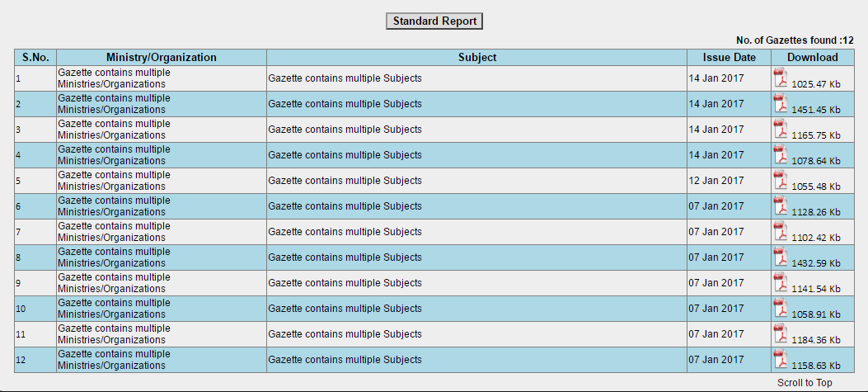
Task: Select the 1184.36 Kb file size text
Action: (x=816, y=340)
